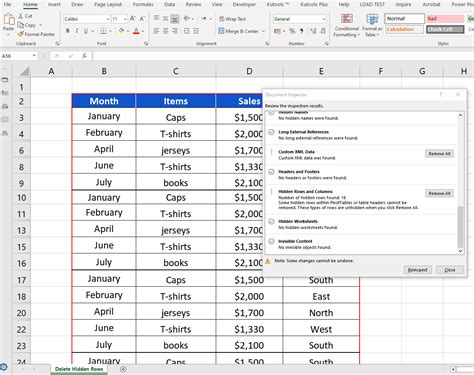Click Remove All for Hidden Rows and Columns
The height and width of the screenshot is (375, 474).
click(x=439, y=193)
